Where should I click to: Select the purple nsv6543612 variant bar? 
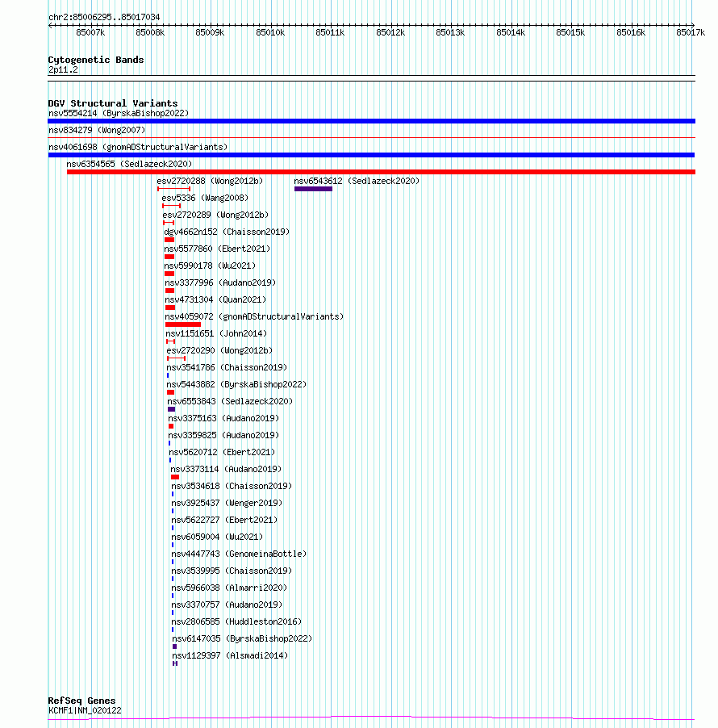tap(313, 189)
